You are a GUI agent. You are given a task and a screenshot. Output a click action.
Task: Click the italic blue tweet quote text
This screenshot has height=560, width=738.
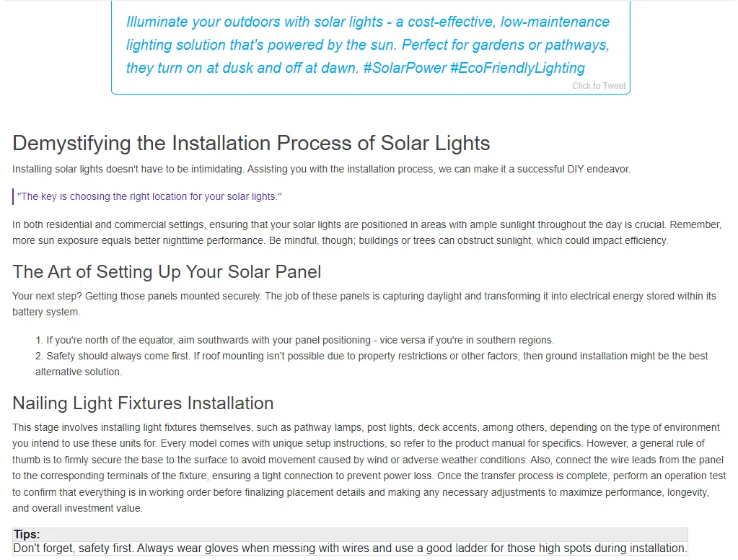coord(368,45)
